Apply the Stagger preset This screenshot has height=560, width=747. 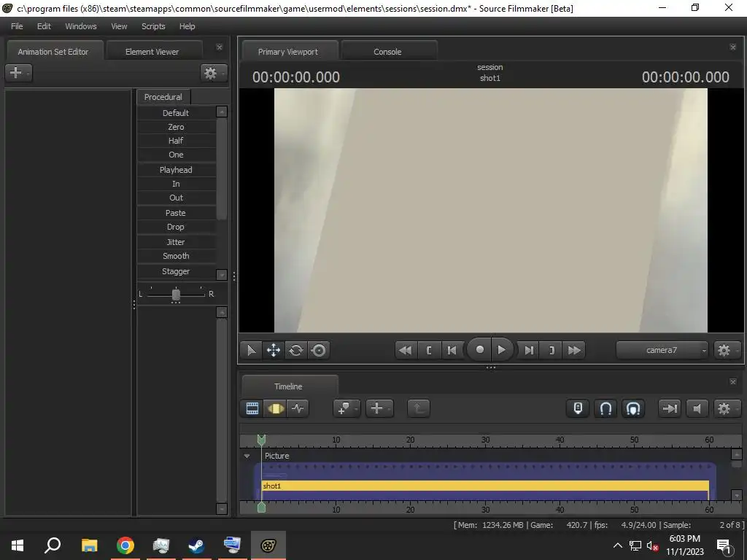coord(176,271)
